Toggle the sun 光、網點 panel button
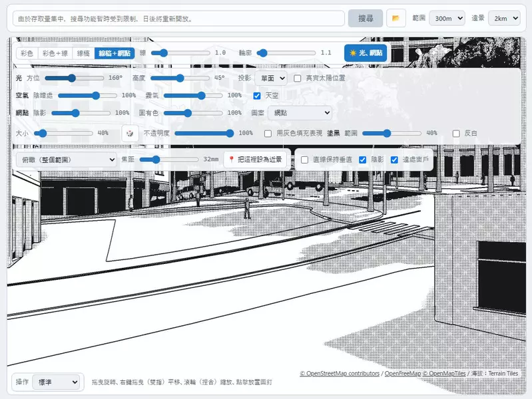 click(x=366, y=53)
